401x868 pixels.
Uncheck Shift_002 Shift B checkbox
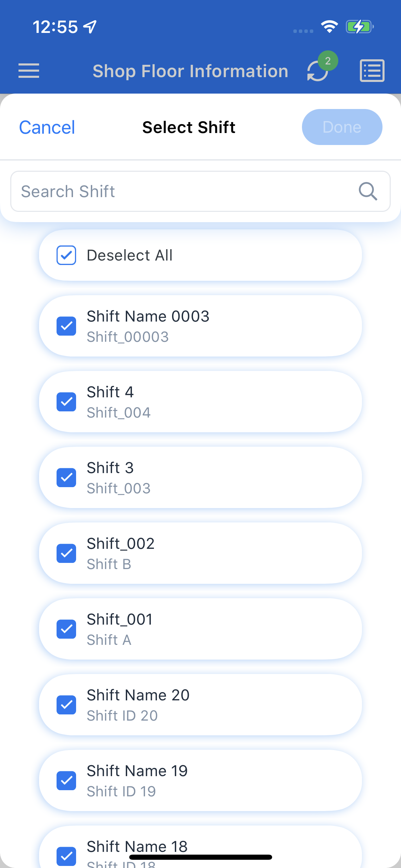point(66,553)
